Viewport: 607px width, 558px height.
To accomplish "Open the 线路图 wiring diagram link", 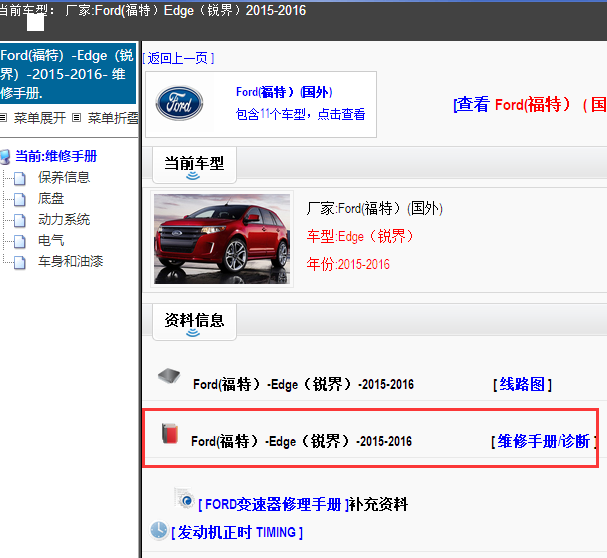I will point(522,385).
